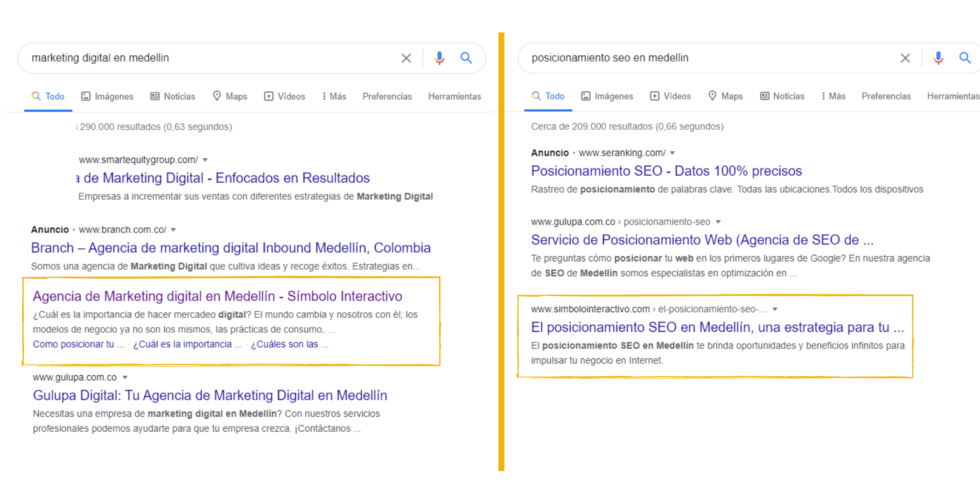Image resolution: width=980 pixels, height=504 pixels.
Task: Expand dropdown arrow next to www.smartequitygroup.com
Action: 205,160
